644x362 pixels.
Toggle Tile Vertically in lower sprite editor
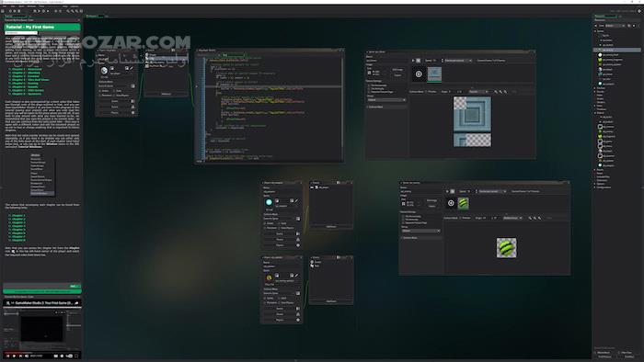(404, 220)
